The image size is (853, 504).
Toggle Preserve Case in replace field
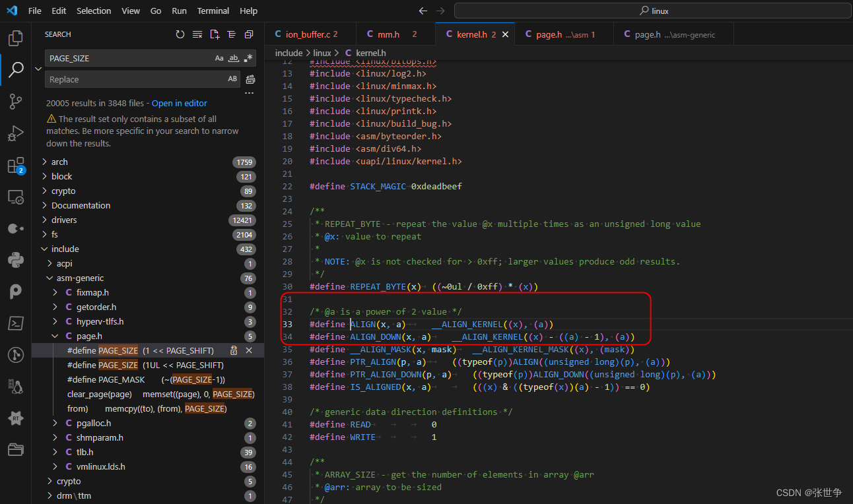(x=232, y=79)
